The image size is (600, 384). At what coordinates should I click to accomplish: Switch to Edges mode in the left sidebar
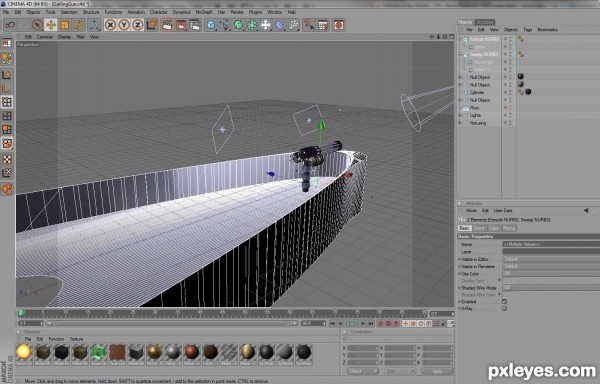point(7,116)
